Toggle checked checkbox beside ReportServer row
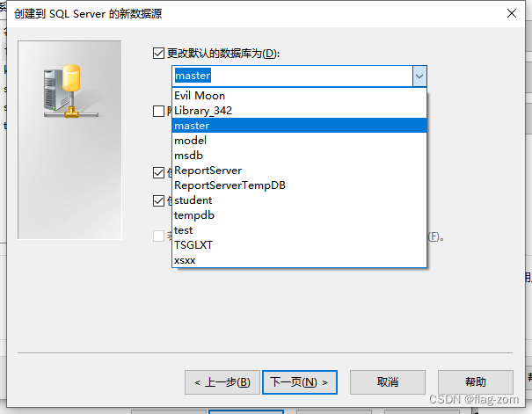Image resolution: width=532 pixels, height=414 pixels. point(158,172)
